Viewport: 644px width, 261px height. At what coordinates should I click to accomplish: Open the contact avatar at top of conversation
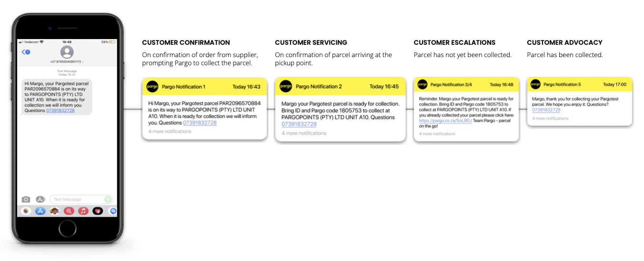(67, 52)
